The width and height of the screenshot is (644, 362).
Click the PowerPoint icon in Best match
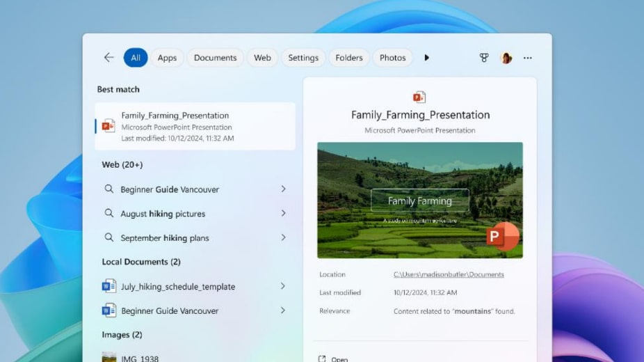[x=108, y=126]
